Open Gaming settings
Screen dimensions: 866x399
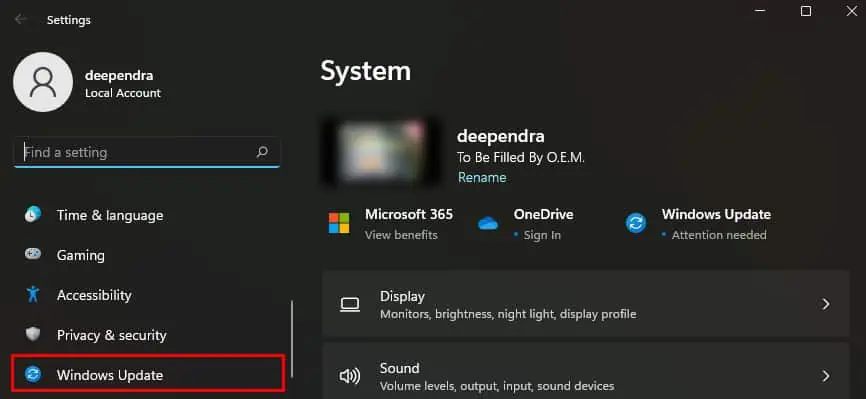click(x=81, y=255)
